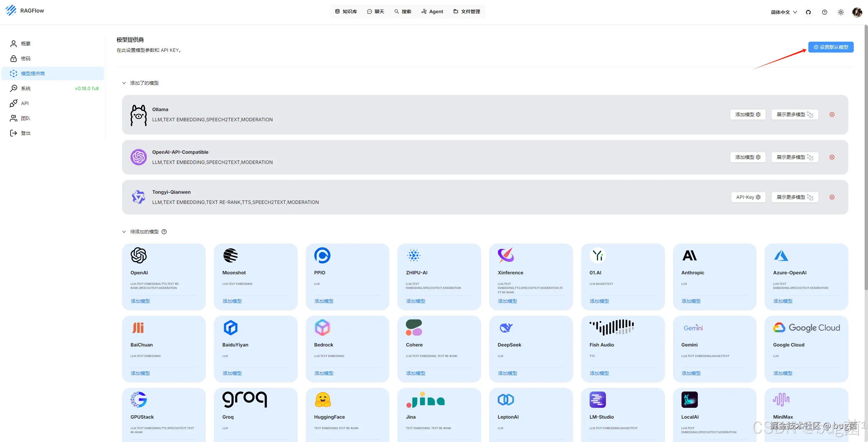
Task: Go to 团队 in sidebar
Action: (26, 118)
